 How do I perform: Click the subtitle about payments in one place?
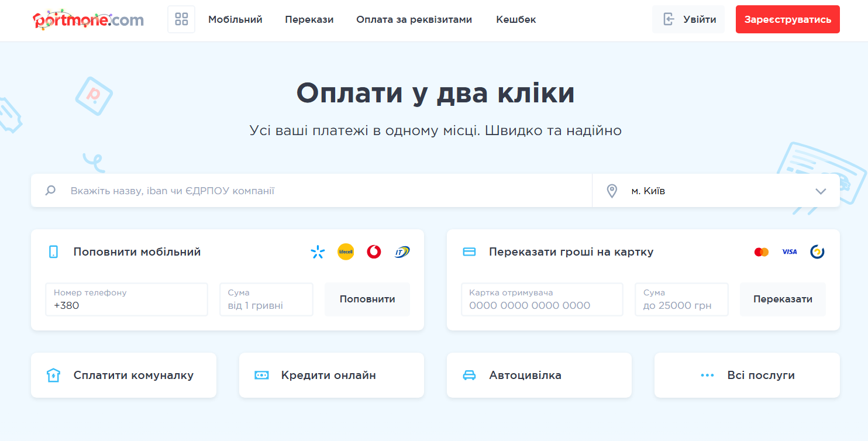435,130
